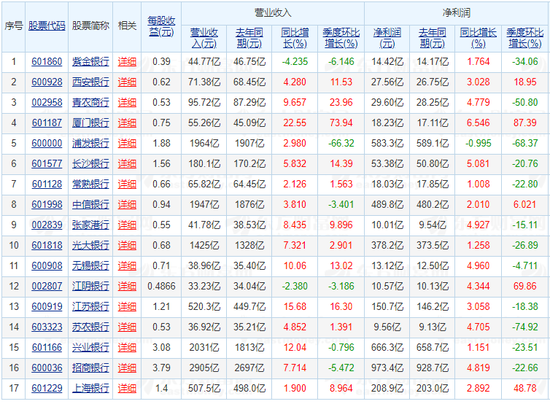The image size is (550, 404).
Task: Open the 紫金银行 stock name link
Action: (x=90, y=62)
